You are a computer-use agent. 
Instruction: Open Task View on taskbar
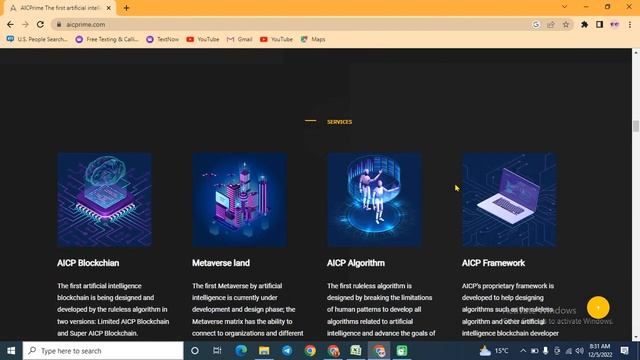pos(217,351)
